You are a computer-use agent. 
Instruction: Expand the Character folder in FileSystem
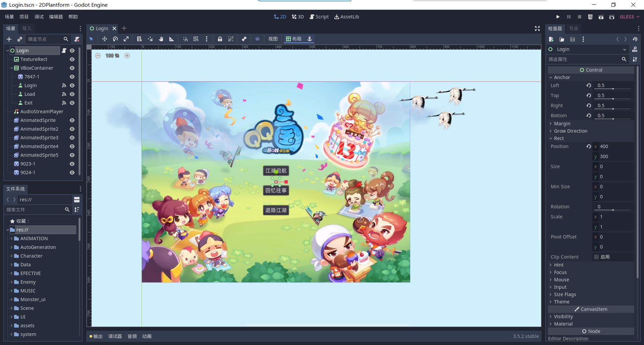(12, 256)
